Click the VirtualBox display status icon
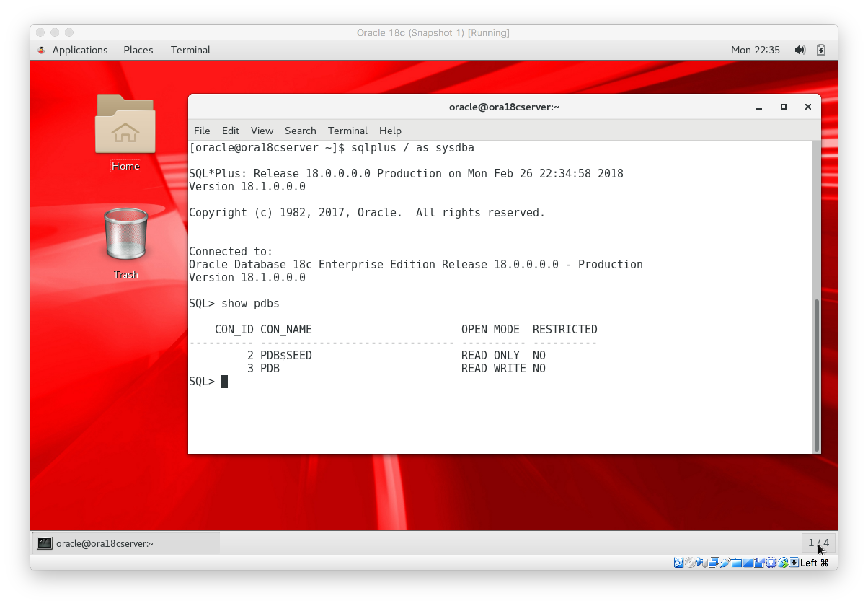Viewport: 868px width, 606px height. pyautogui.click(x=748, y=563)
